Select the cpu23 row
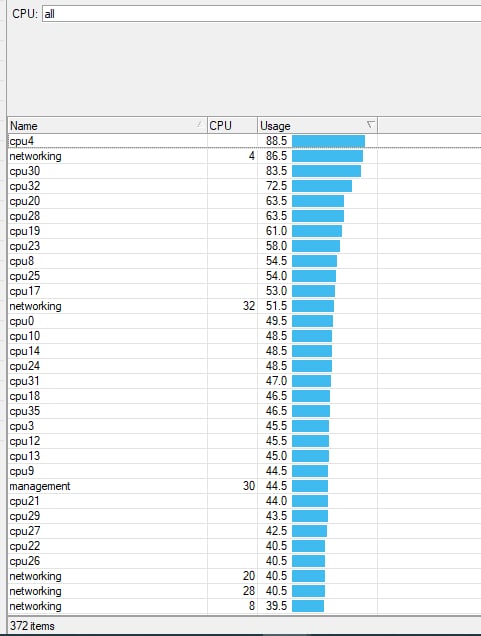Image resolution: width=481 pixels, height=636 pixels. 244,246
